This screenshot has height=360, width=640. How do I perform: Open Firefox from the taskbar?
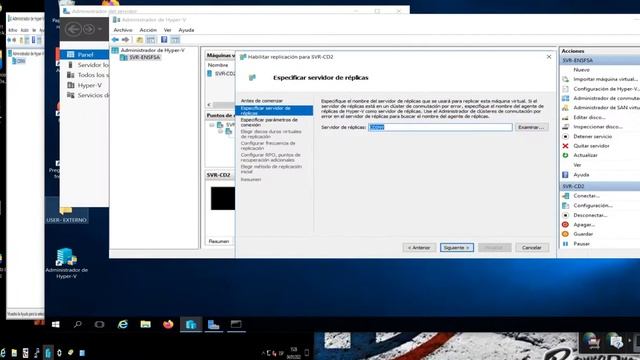pos(168,324)
